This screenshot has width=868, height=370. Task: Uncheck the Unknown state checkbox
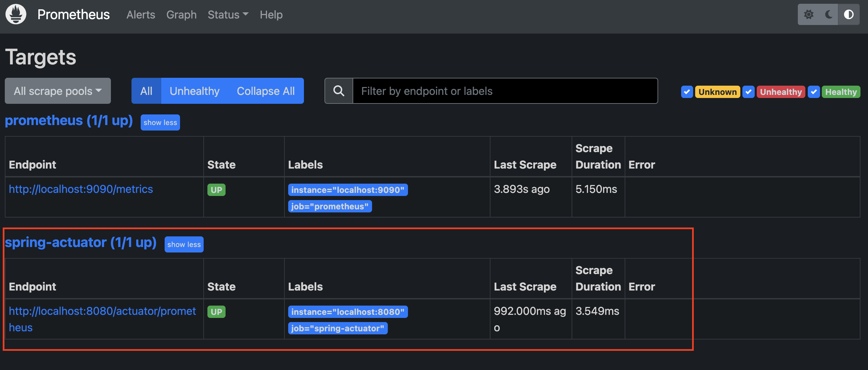coord(687,92)
